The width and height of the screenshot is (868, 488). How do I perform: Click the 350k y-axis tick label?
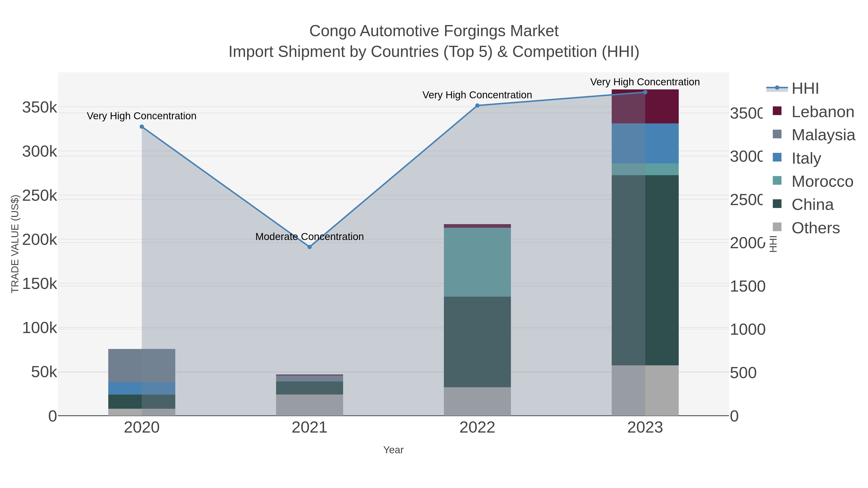tap(40, 107)
